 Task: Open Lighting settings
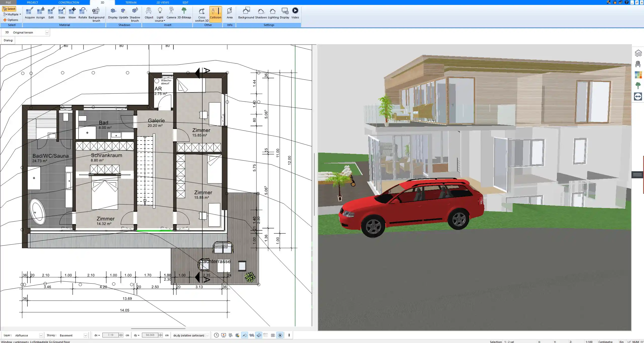(x=273, y=13)
